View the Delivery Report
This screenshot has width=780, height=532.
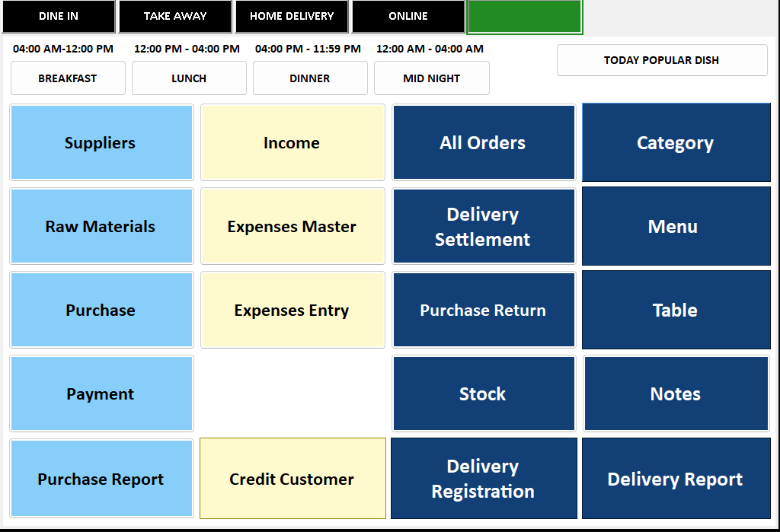[x=676, y=478]
